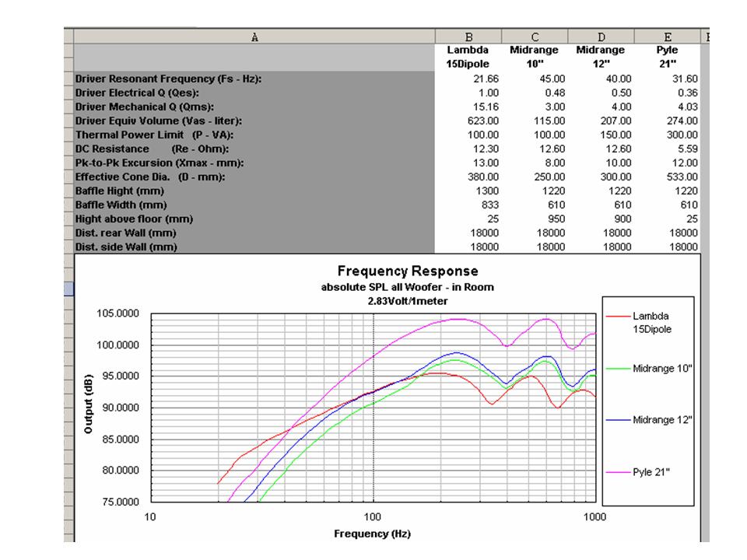Screen dimensions: 747x560
Task: Click Pyle cone diameter value 533.00
Action: pos(682,177)
